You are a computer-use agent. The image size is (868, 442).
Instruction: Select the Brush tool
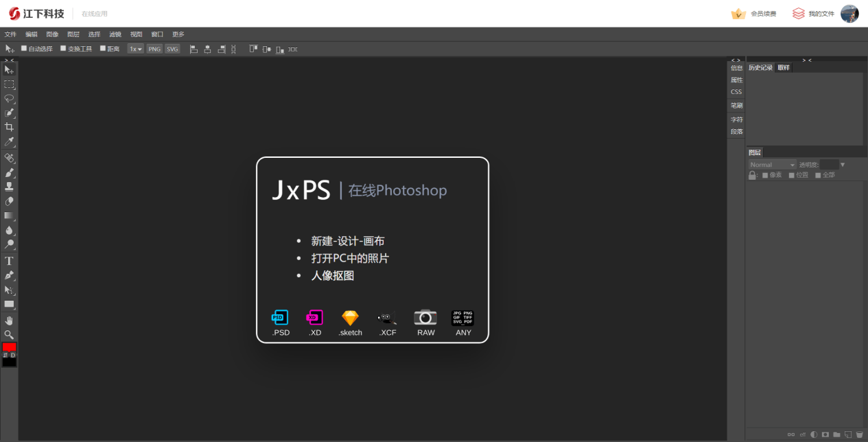(x=9, y=172)
